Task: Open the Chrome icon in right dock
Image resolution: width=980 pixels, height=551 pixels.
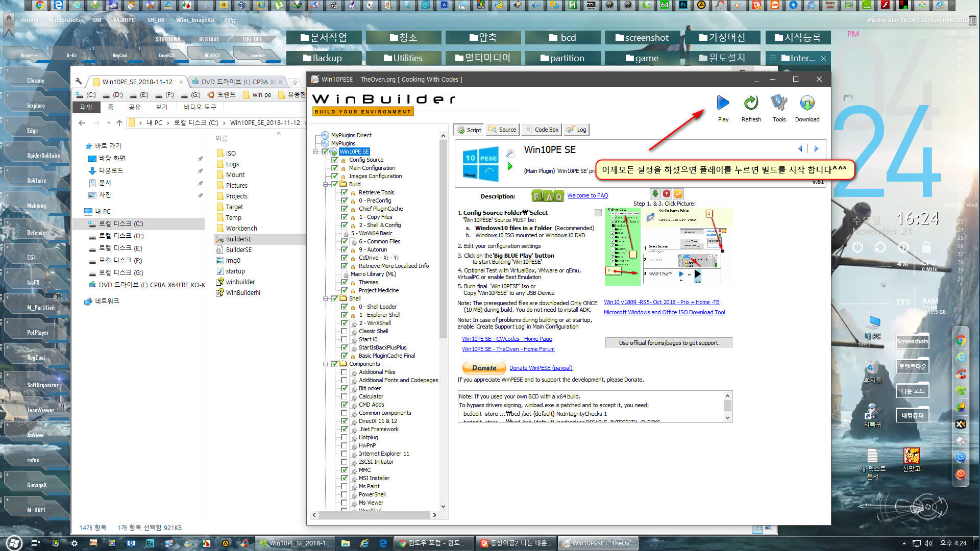Action: tap(961, 341)
